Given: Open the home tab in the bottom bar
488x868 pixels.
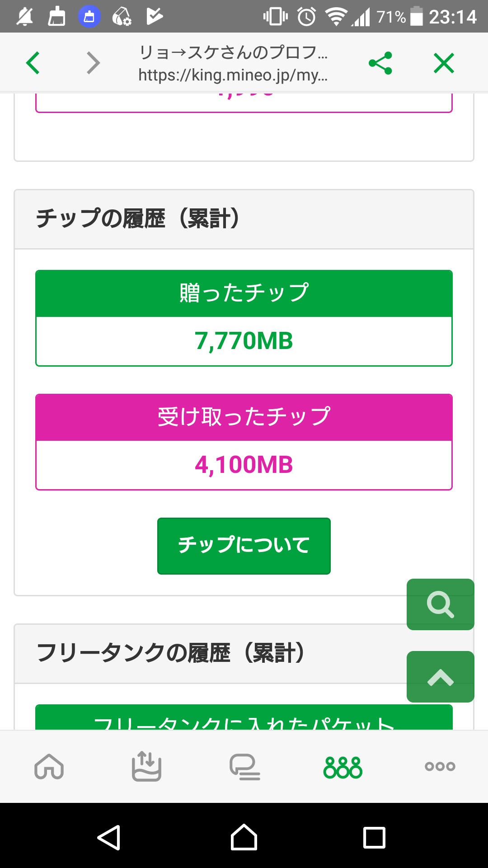Looking at the screenshot, I should click(x=49, y=767).
